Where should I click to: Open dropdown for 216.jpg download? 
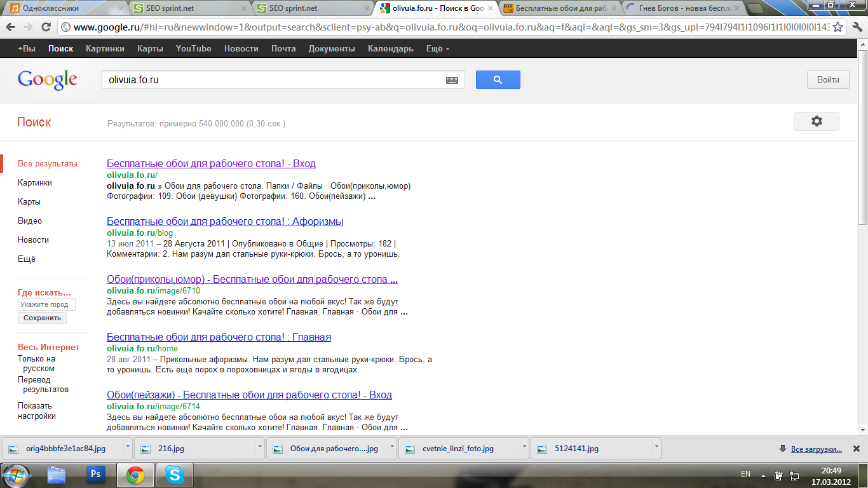pos(259,447)
